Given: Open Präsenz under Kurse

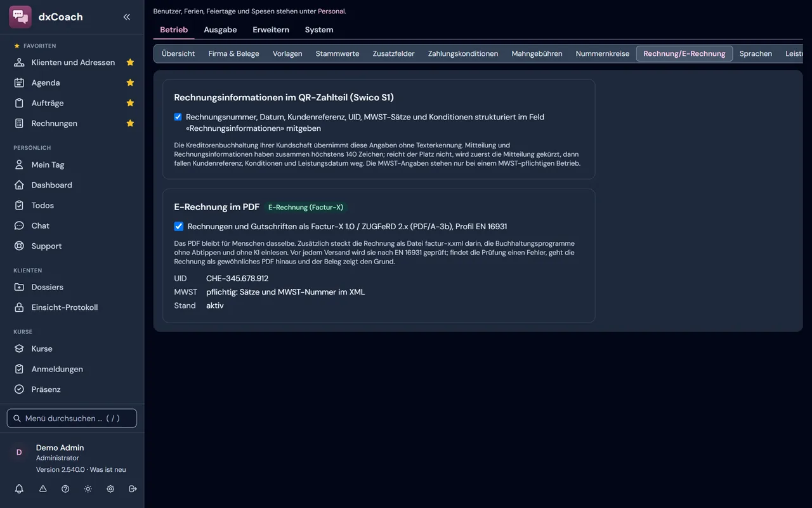Looking at the screenshot, I should point(72,389).
